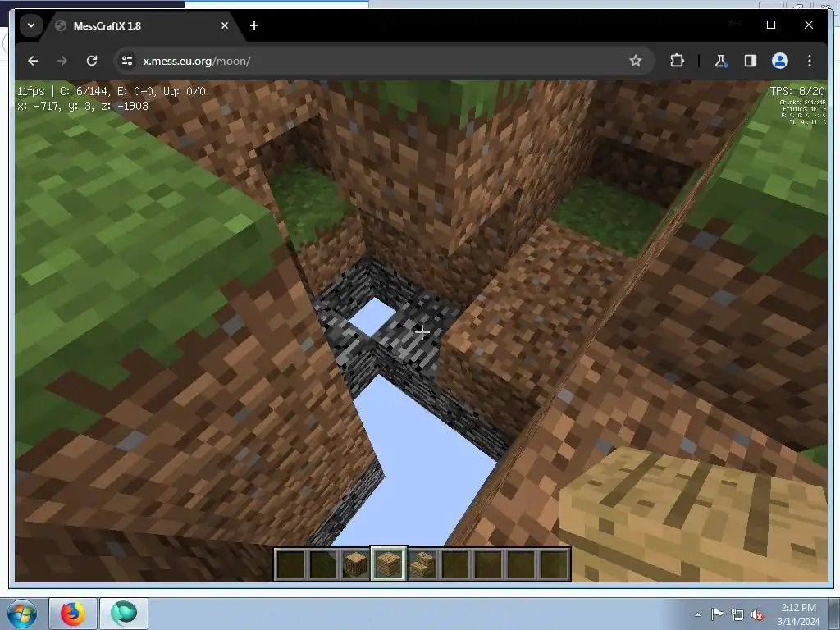Open the Action Center flag icon
Viewport: 840px width, 630px height.
click(717, 614)
